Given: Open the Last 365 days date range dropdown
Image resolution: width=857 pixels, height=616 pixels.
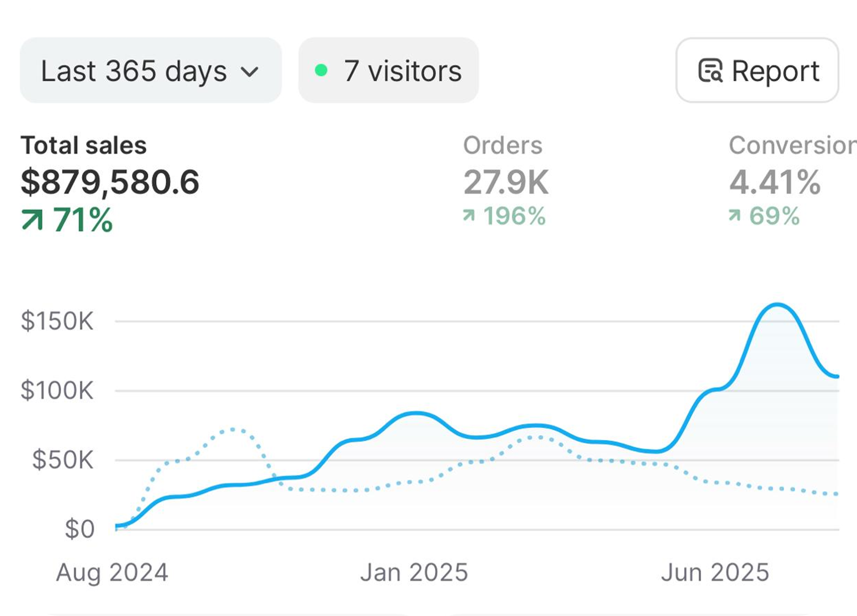Looking at the screenshot, I should (150, 70).
